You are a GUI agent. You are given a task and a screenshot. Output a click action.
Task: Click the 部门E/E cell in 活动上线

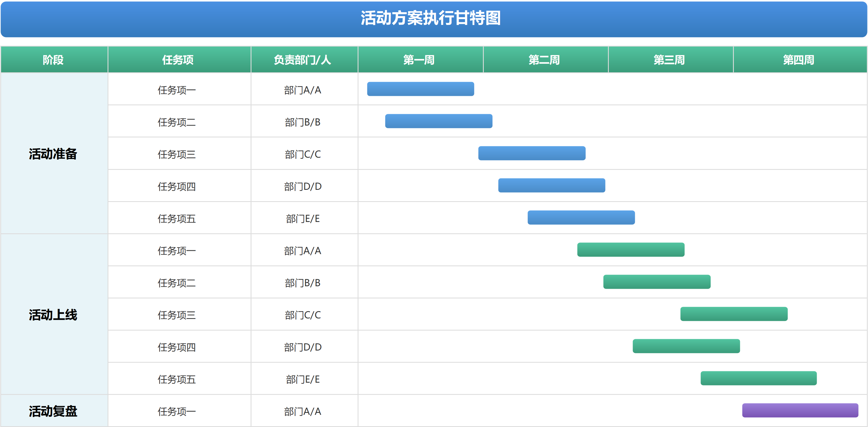(303, 379)
